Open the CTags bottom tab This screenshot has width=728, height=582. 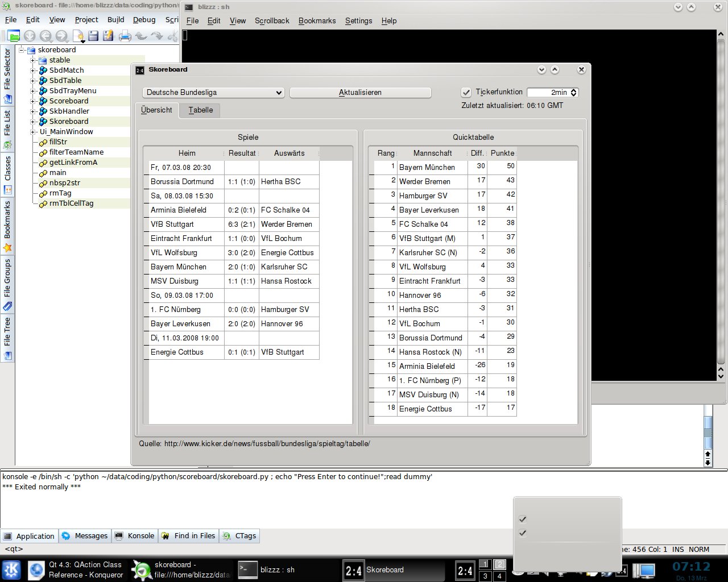point(239,535)
